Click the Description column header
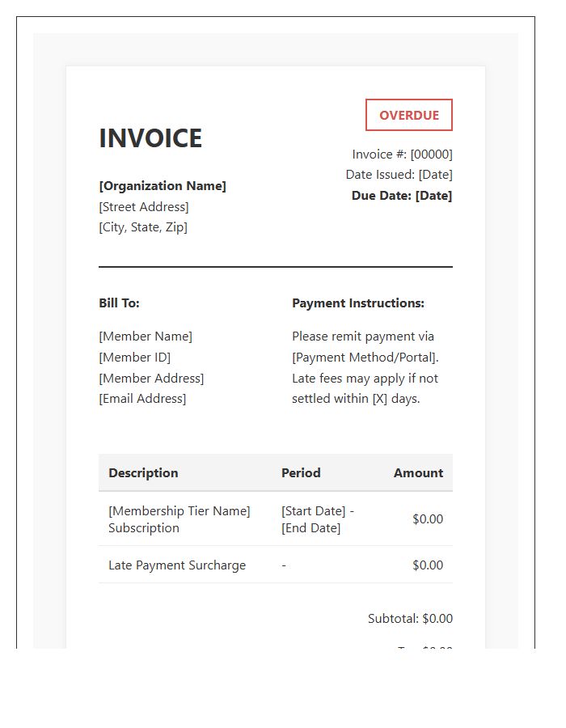This screenshot has height=728, width=566. click(x=143, y=472)
